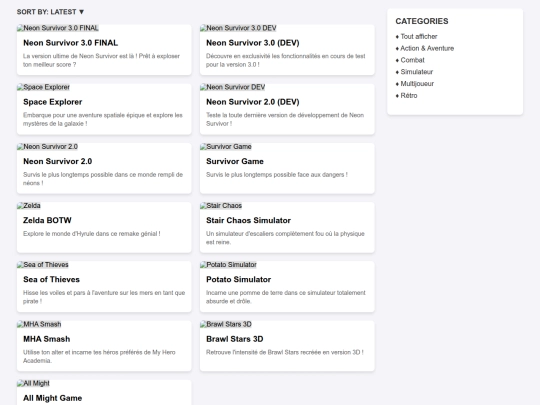Click the Brawl Stars 3D broken image

point(226,324)
